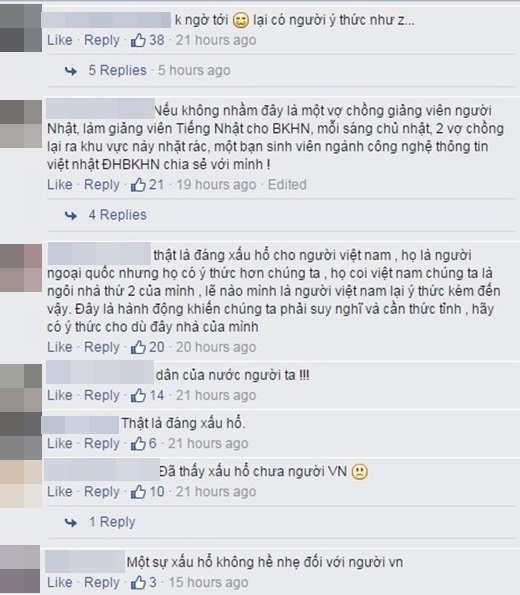Image resolution: width=520 pixels, height=595 pixels.
Task: Reply to 'Thật là đáng xấu hổ.' comment
Action: [102, 443]
